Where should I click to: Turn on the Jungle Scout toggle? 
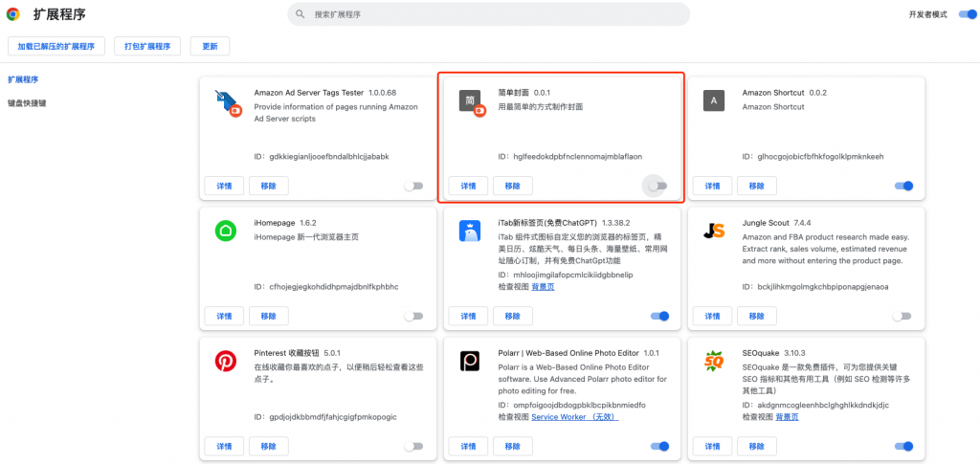click(902, 316)
